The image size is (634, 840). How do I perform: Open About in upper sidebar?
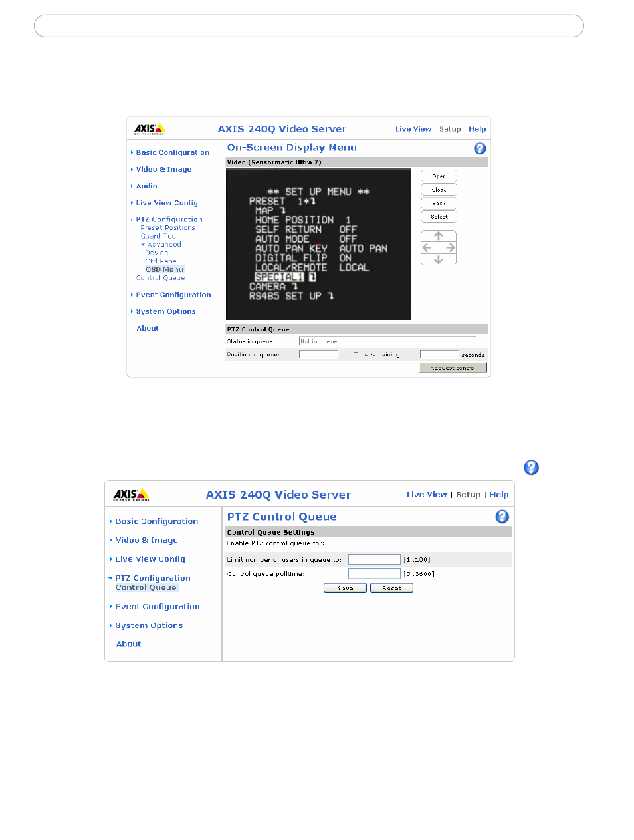148,328
